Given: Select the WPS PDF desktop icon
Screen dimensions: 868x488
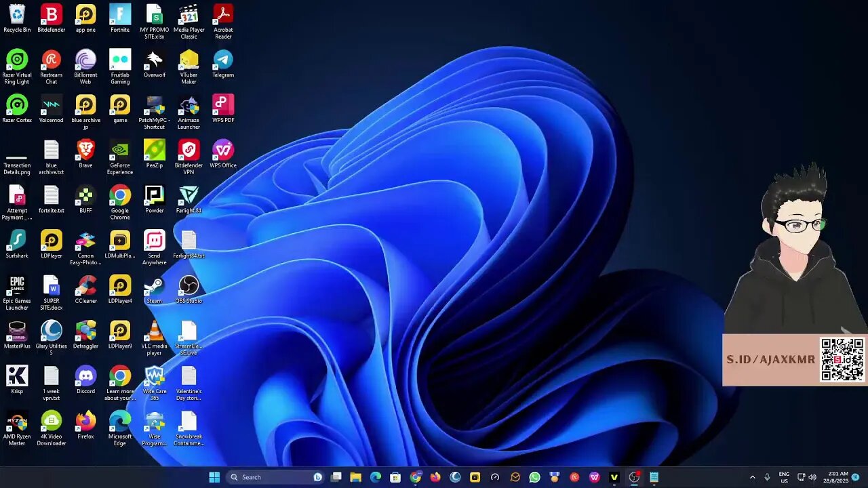Looking at the screenshot, I should click(223, 108).
